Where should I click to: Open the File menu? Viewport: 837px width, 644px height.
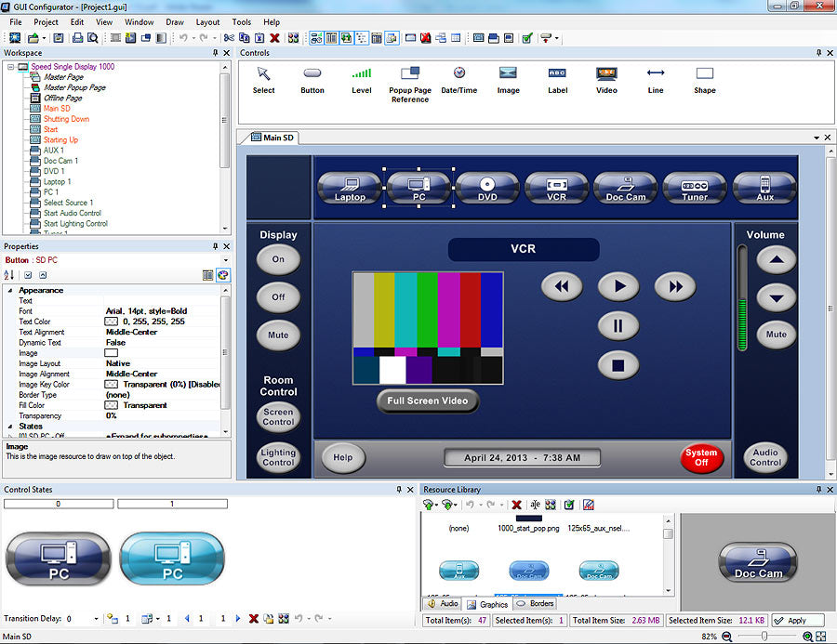point(16,22)
